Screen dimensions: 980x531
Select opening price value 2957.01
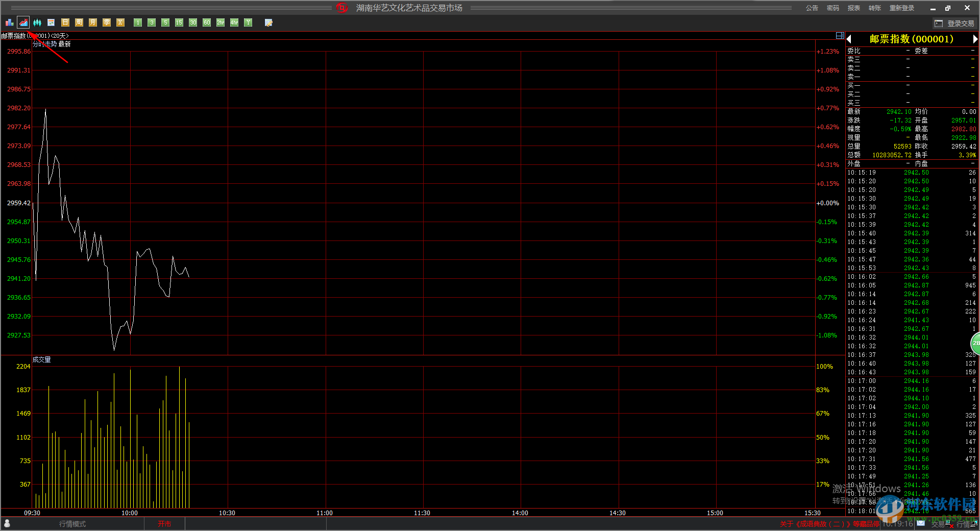[x=964, y=120]
